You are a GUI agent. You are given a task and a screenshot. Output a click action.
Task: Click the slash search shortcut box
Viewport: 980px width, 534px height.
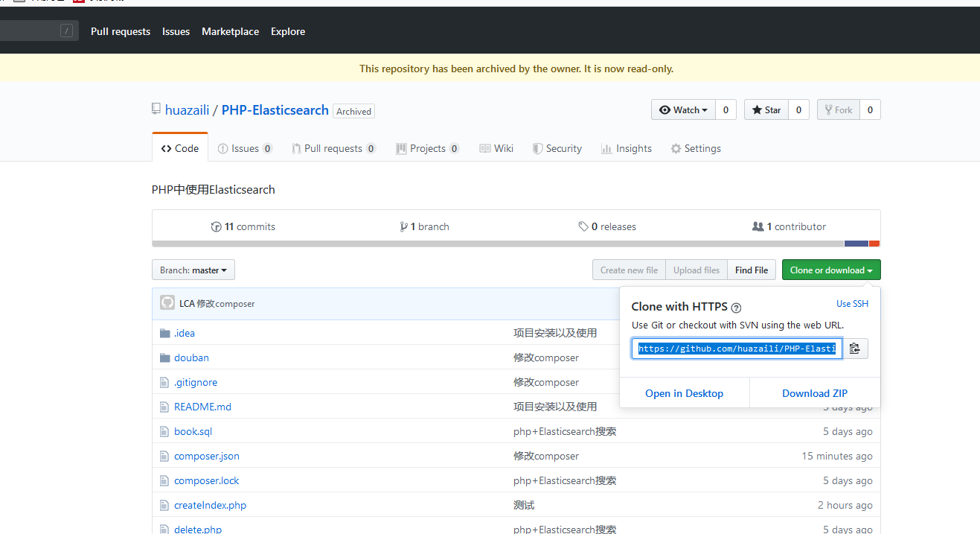(x=67, y=31)
